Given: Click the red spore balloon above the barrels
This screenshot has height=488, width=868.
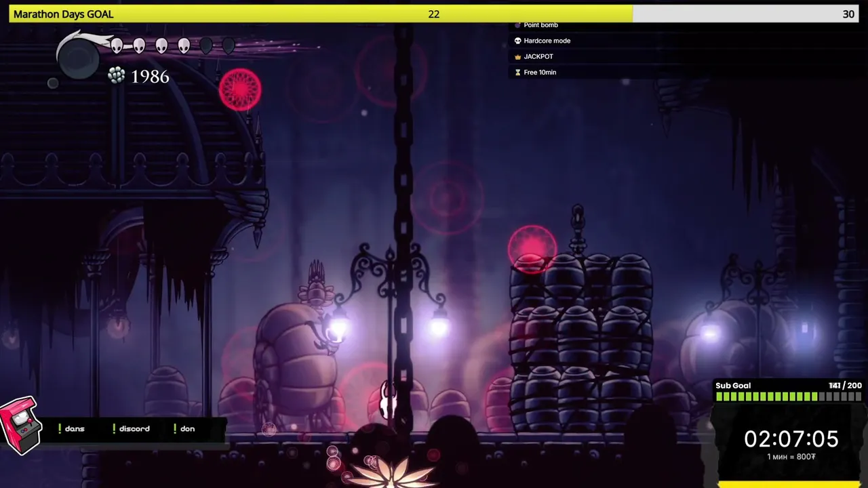Looking at the screenshot, I should coord(532,249).
